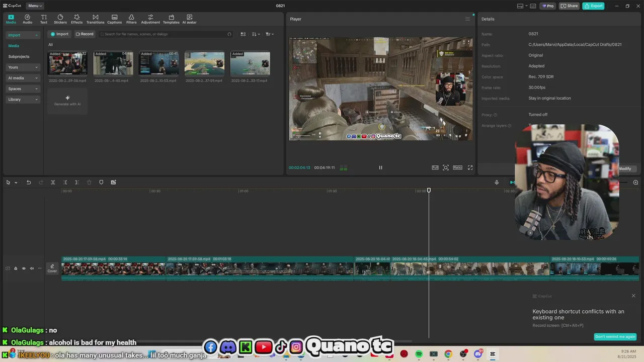
Task: Click the Share button
Action: [x=570, y=6]
